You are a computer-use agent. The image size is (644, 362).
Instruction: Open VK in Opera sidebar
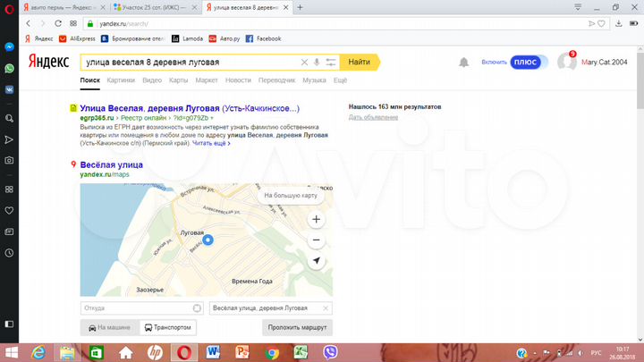pyautogui.click(x=9, y=89)
